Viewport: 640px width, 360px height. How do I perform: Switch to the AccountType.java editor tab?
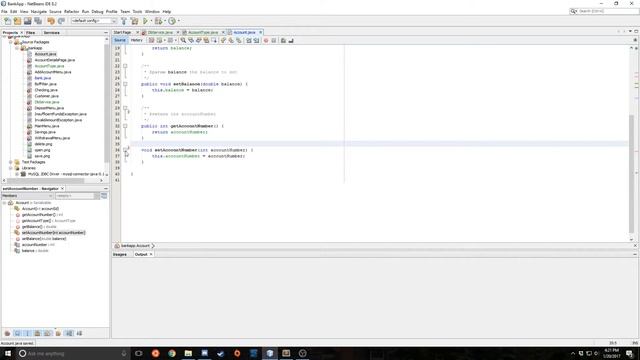point(203,32)
